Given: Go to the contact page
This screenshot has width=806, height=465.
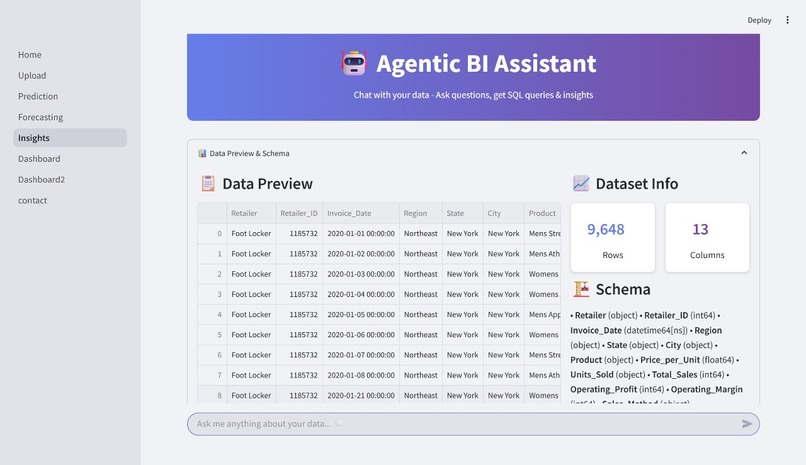Looking at the screenshot, I should pos(32,200).
